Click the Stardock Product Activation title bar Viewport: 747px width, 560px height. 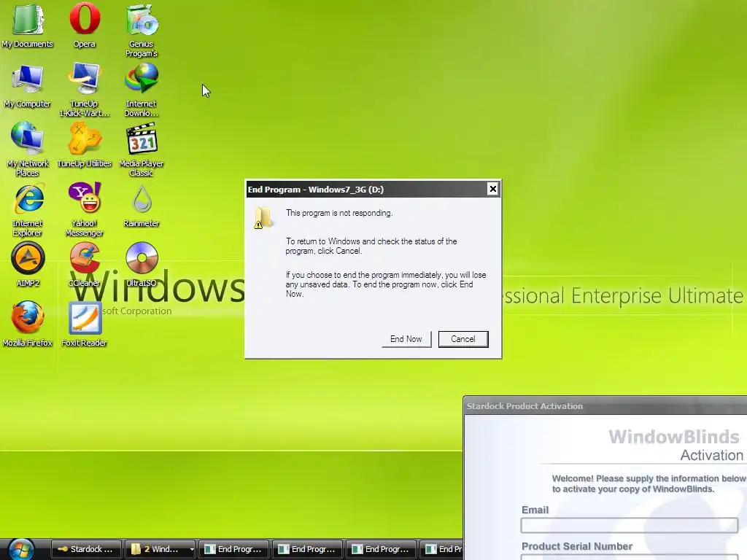pyautogui.click(x=605, y=406)
